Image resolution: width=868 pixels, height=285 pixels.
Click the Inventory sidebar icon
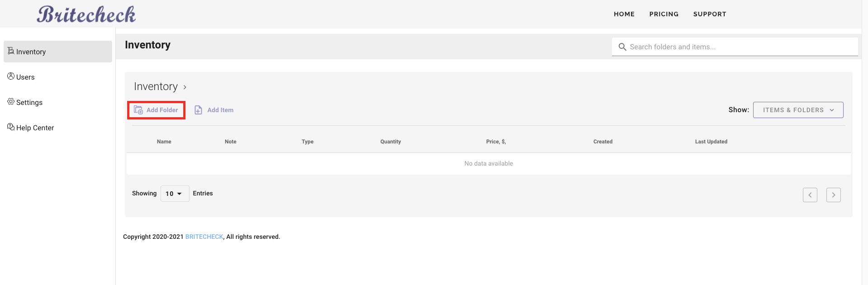(x=11, y=51)
